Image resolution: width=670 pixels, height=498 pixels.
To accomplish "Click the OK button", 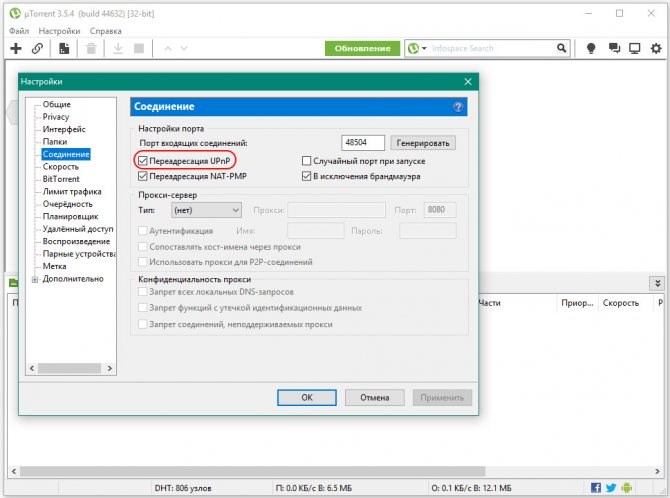I will pos(307,398).
